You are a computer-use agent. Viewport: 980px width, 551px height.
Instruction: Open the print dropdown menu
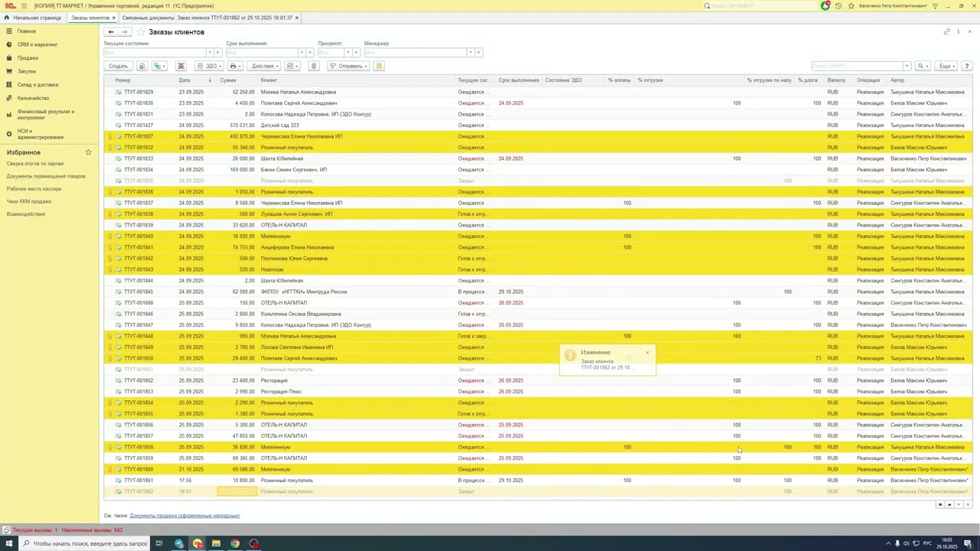(x=235, y=66)
